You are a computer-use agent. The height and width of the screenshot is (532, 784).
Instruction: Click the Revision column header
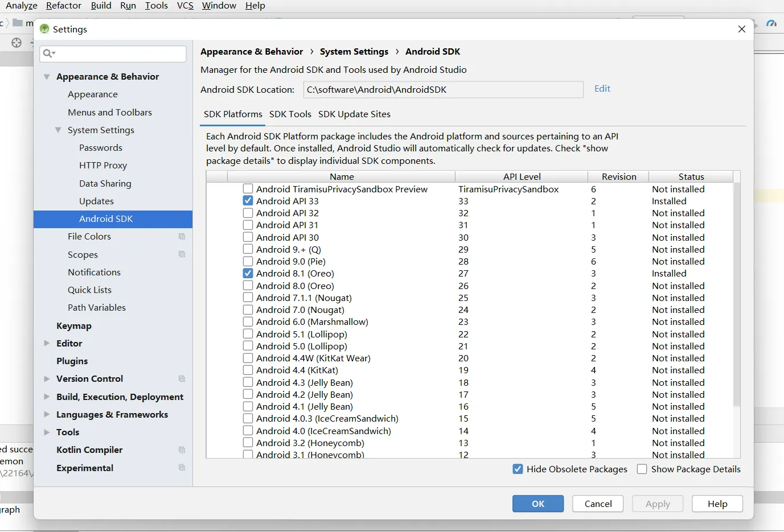click(x=618, y=176)
